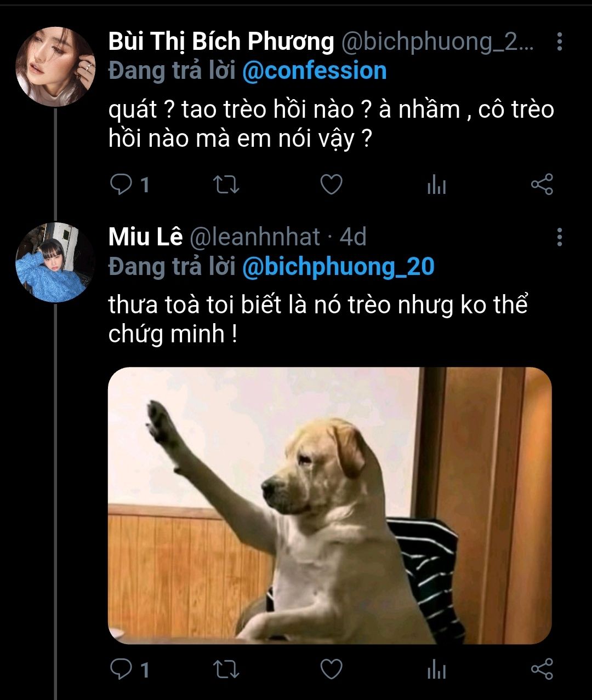Viewport: 592px width, 700px height.
Task: Open more options on Miu Lê's tweet
Action: point(559,237)
